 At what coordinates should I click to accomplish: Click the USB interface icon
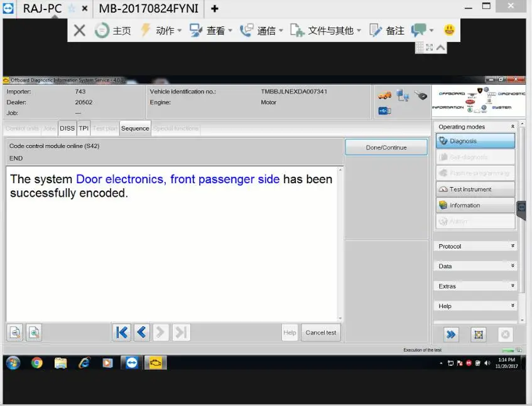(x=385, y=111)
